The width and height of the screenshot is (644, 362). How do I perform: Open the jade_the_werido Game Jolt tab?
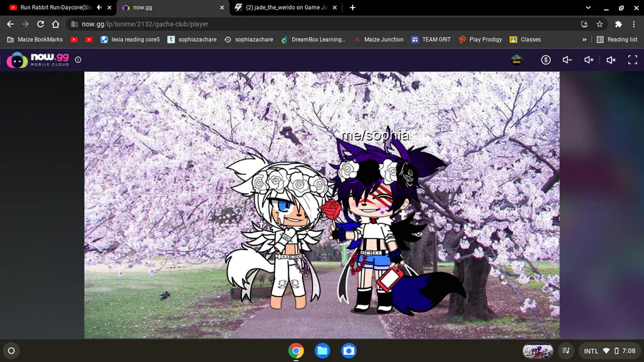286,7
